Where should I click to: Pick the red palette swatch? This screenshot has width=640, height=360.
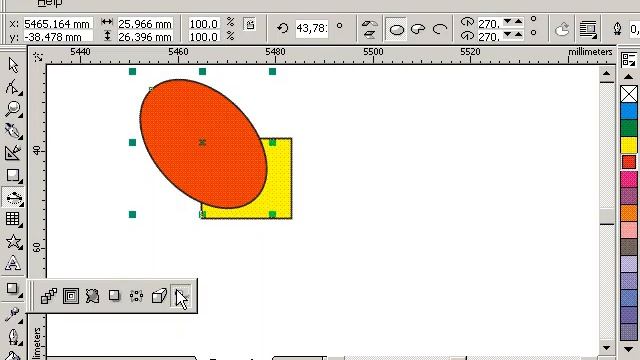(x=629, y=162)
